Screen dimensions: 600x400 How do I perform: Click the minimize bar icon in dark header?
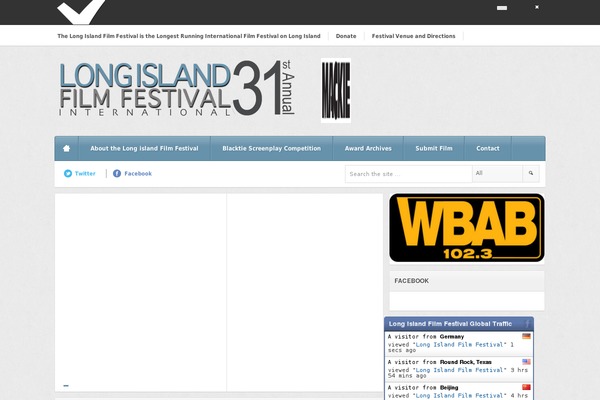coord(502,8)
